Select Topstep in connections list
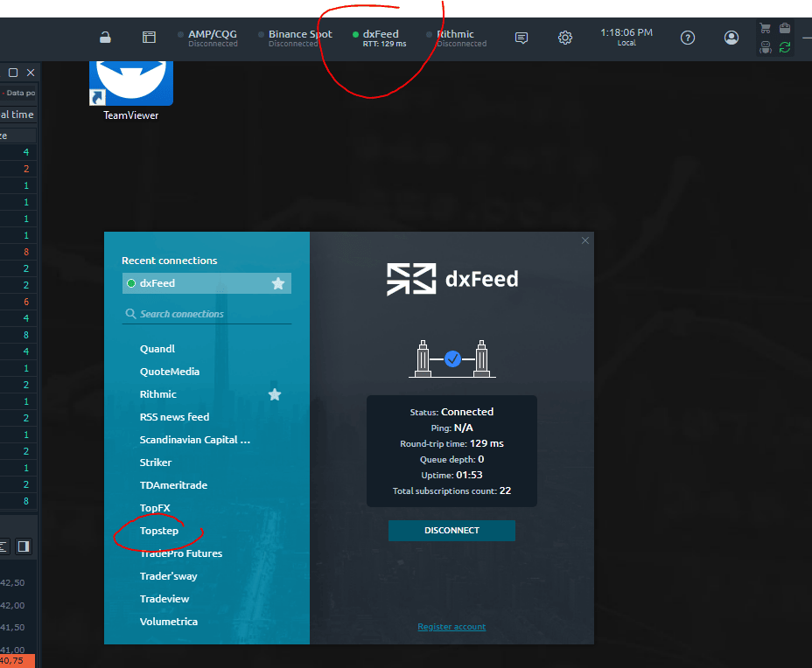 [159, 531]
